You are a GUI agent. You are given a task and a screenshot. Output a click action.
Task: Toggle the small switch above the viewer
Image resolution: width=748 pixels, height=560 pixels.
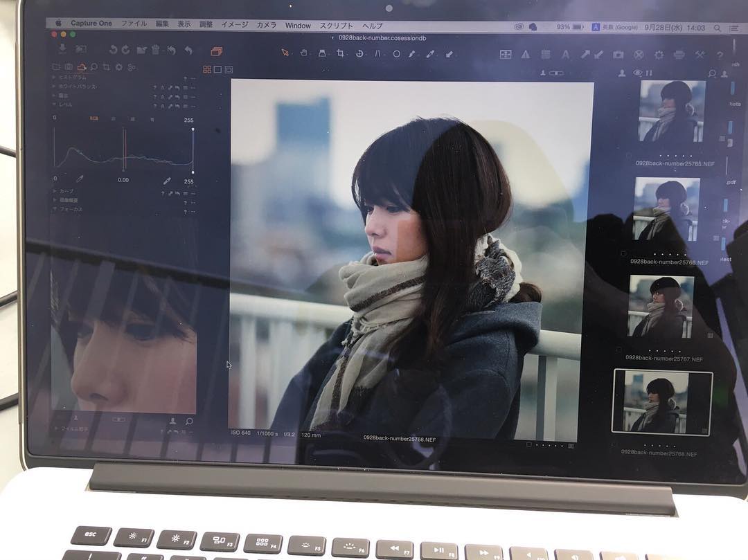(x=556, y=73)
